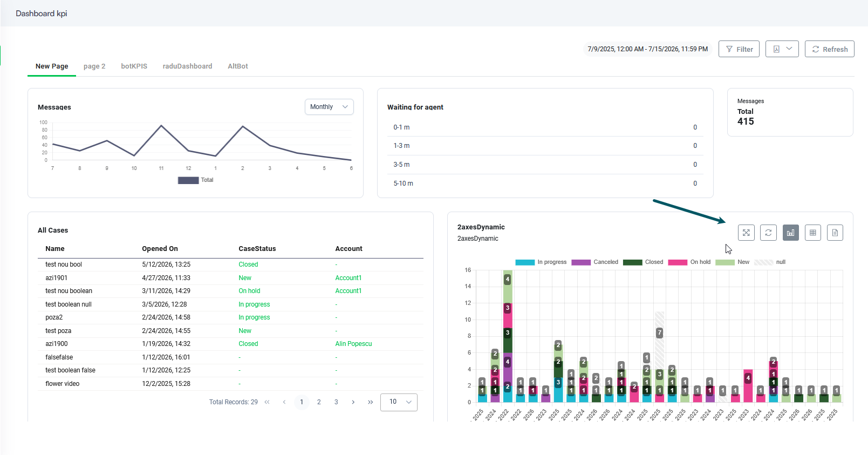Open the page size dropdown showing 10
Image resolution: width=868 pixels, height=455 pixels.
(399, 402)
